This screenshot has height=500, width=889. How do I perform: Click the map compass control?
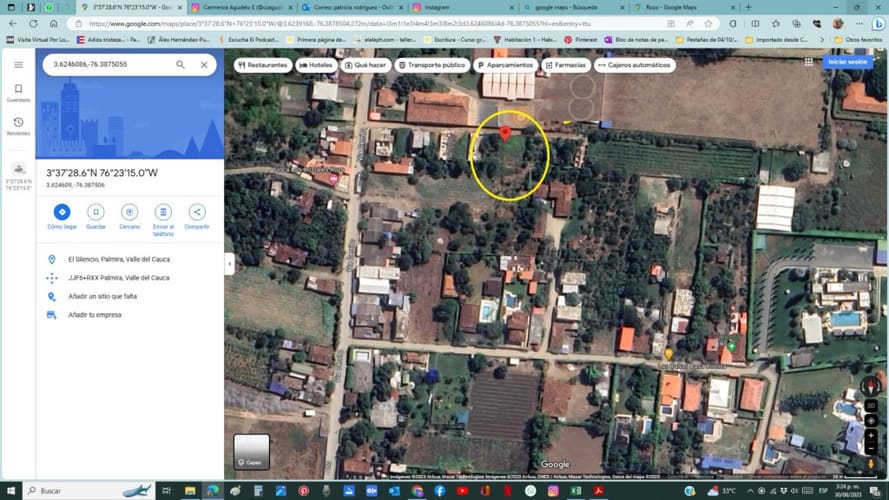tap(871, 386)
